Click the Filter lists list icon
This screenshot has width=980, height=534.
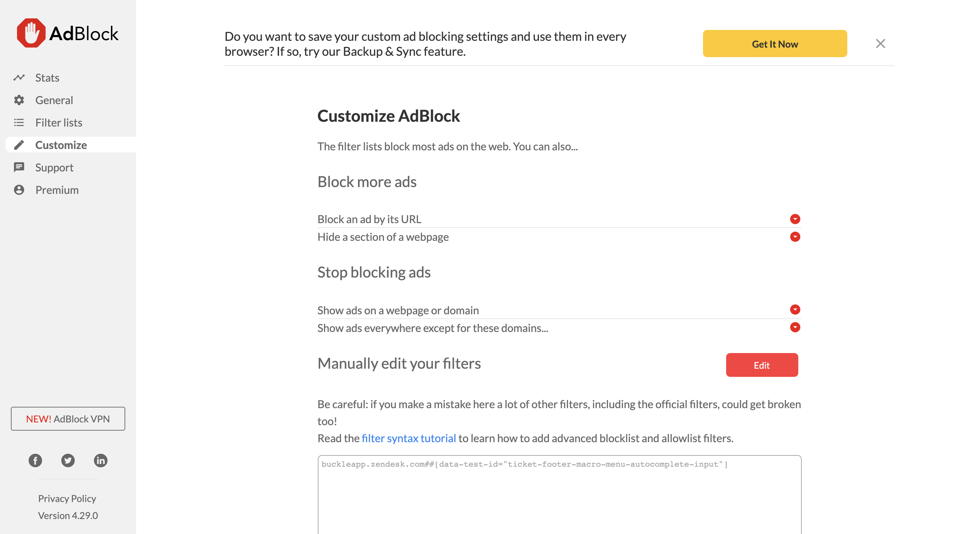19,122
